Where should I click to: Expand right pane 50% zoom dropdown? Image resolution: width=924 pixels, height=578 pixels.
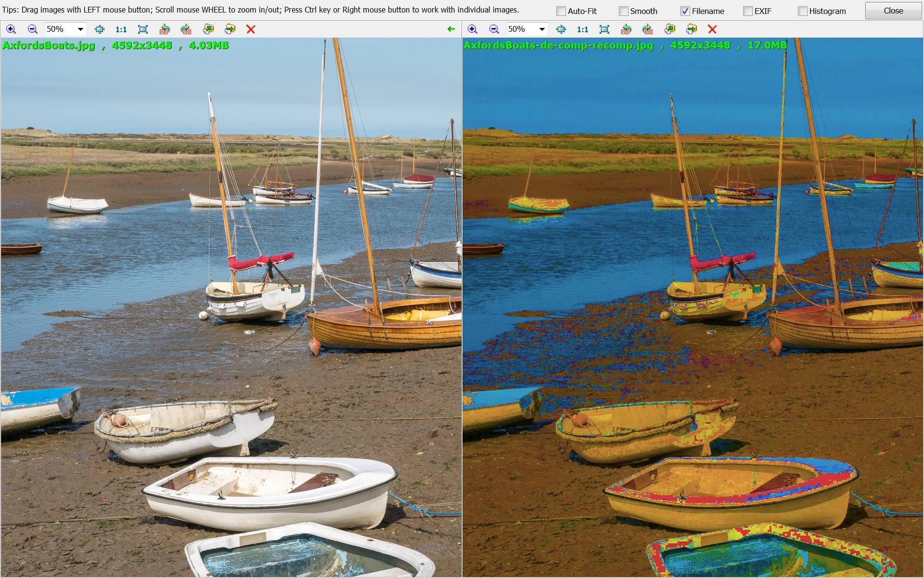coord(542,29)
